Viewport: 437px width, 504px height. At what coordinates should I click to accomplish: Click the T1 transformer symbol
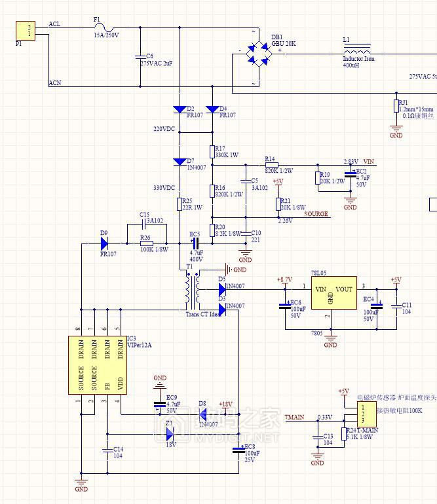[x=191, y=291]
